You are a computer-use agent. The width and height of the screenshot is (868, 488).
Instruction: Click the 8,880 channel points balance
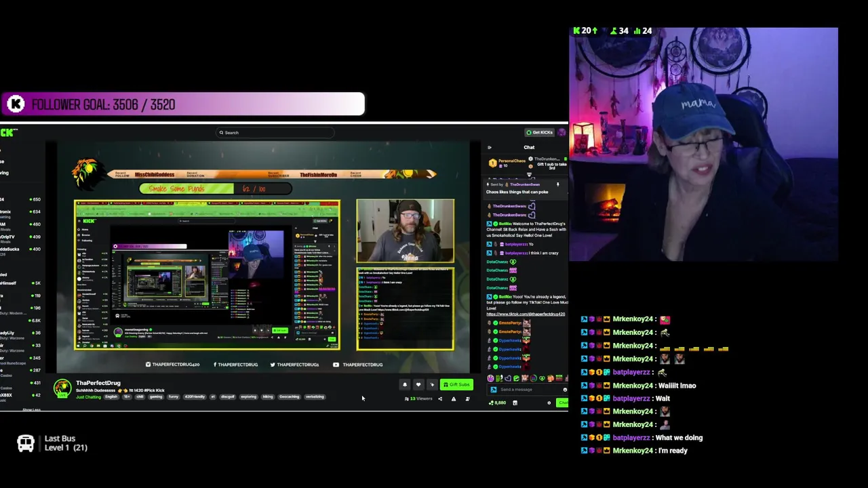[498, 403]
